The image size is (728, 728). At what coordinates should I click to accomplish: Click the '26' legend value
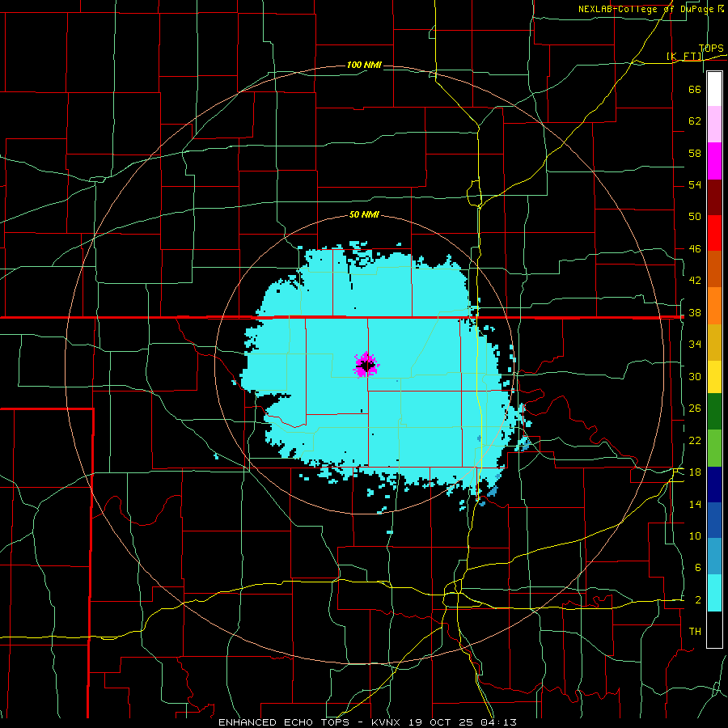pyautogui.click(x=695, y=408)
